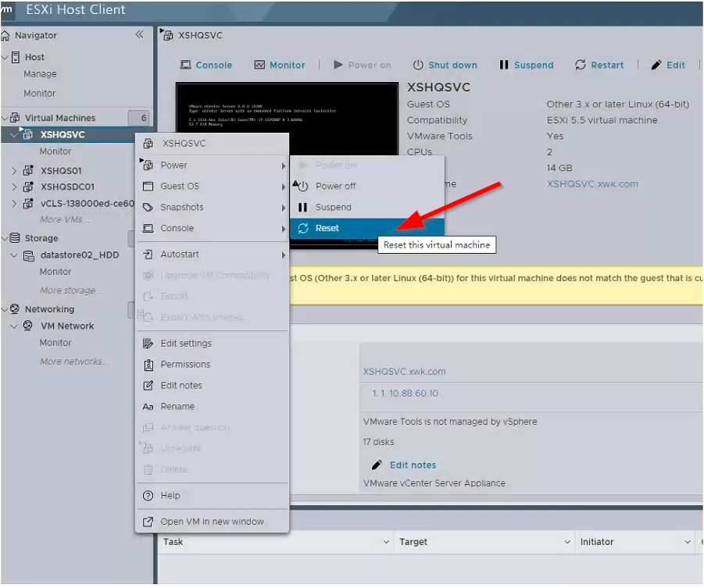Collapse the VM Network tree node
Viewport: 704px width, 588px height.
pyautogui.click(x=14, y=326)
